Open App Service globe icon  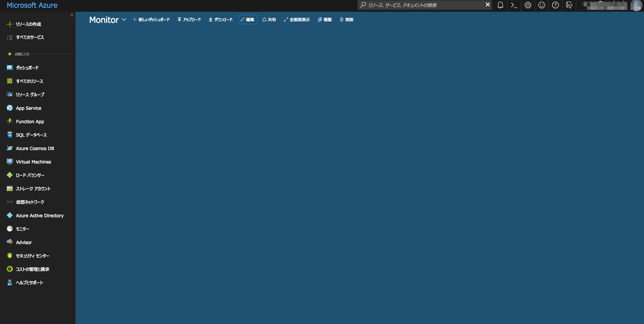click(x=10, y=108)
